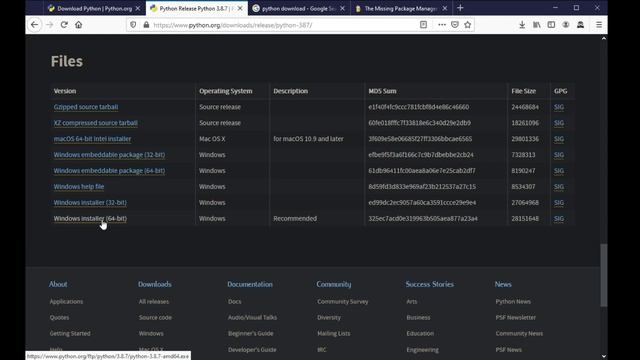640x360 pixels.
Task: Click the tracking protection shield icon
Action: 133,25
